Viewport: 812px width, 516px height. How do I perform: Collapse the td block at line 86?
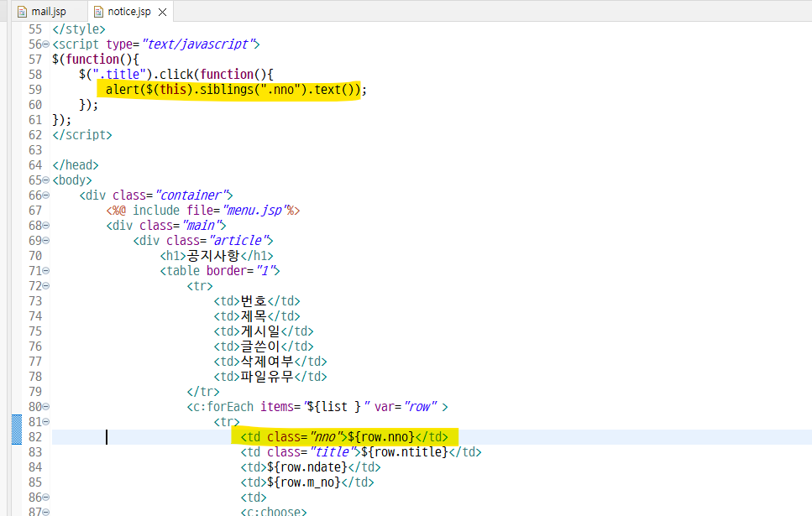tap(45, 498)
